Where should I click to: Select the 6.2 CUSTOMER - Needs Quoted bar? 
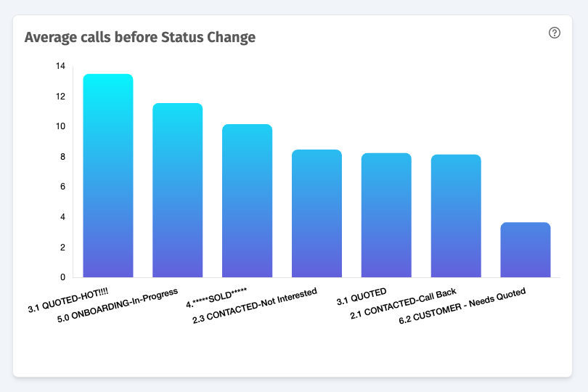click(526, 250)
